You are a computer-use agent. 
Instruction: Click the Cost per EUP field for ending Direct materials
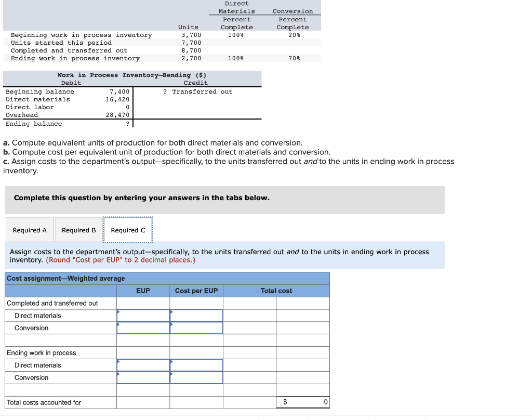196,365
